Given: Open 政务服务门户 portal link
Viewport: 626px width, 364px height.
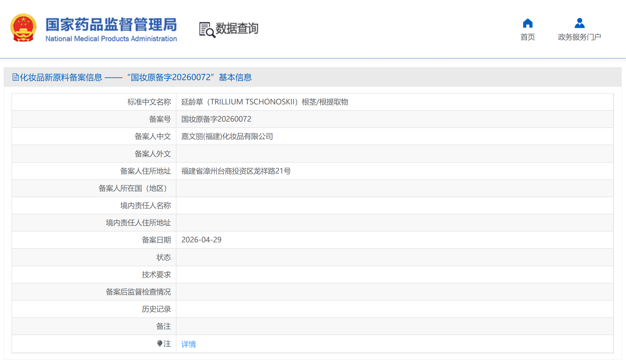Looking at the screenshot, I should tap(579, 37).
